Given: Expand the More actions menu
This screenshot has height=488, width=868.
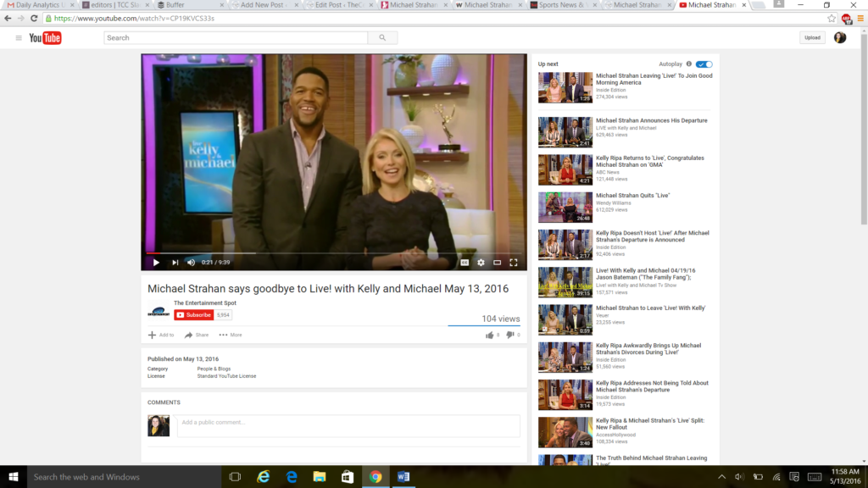Looking at the screenshot, I should [231, 335].
